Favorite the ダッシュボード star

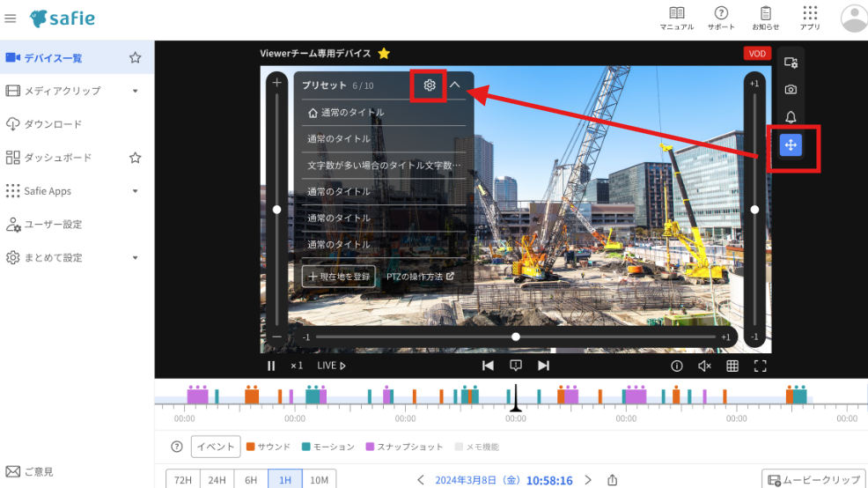coord(136,158)
